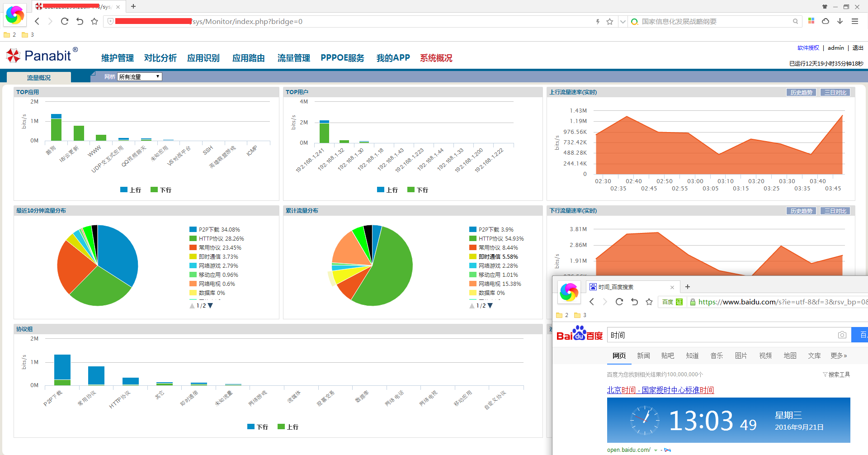Reload page in Baidu browser window
868x455 pixels.
619,302
